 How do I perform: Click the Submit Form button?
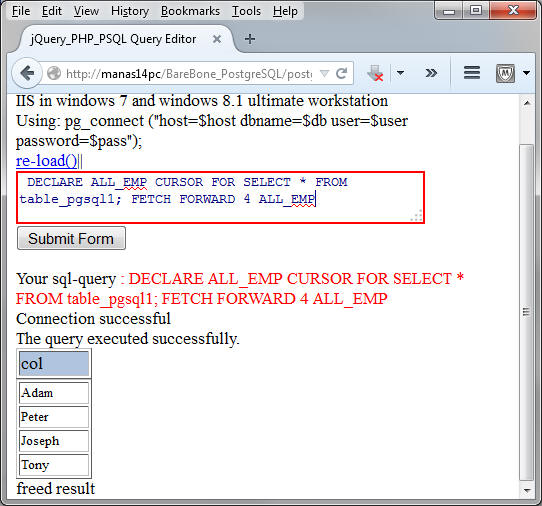(x=71, y=238)
